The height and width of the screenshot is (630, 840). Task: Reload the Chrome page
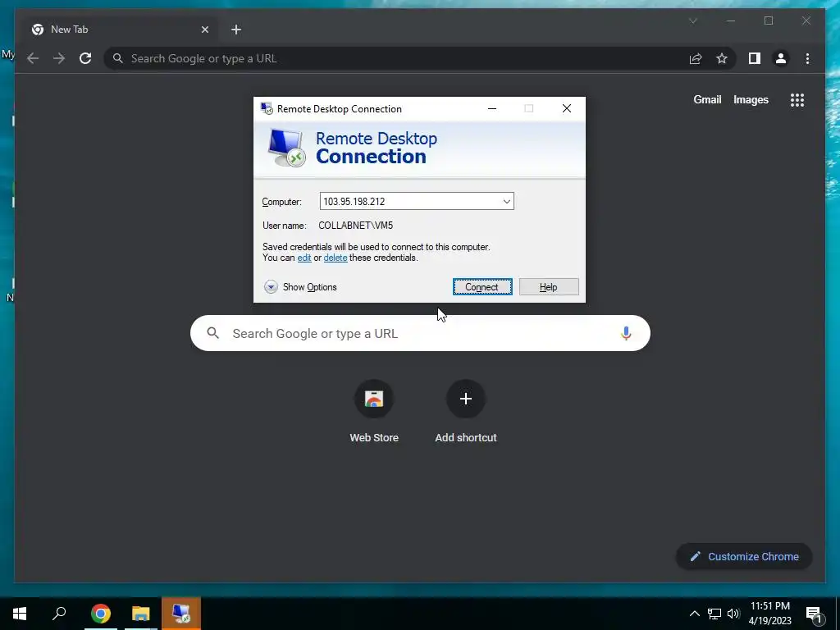(85, 58)
